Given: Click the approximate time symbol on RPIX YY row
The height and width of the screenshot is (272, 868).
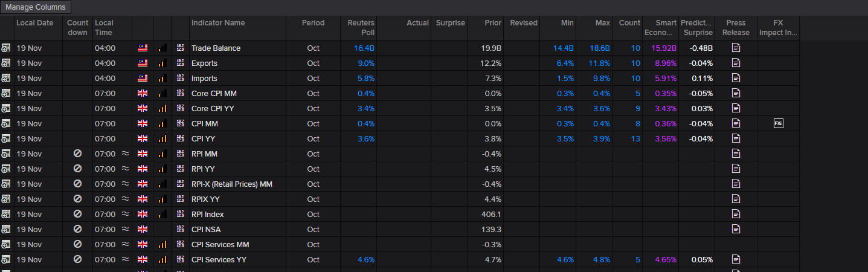Looking at the screenshot, I should (125, 199).
